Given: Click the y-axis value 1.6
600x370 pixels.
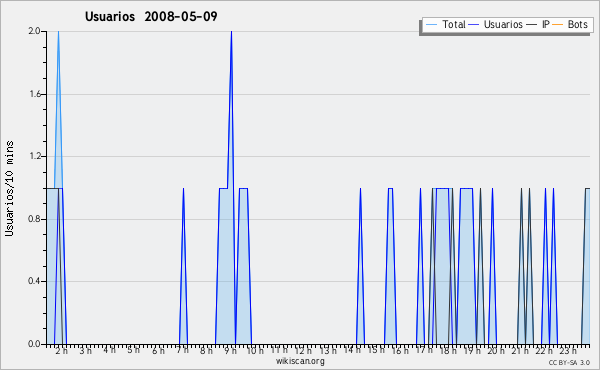Looking at the screenshot, I should 34,94.
